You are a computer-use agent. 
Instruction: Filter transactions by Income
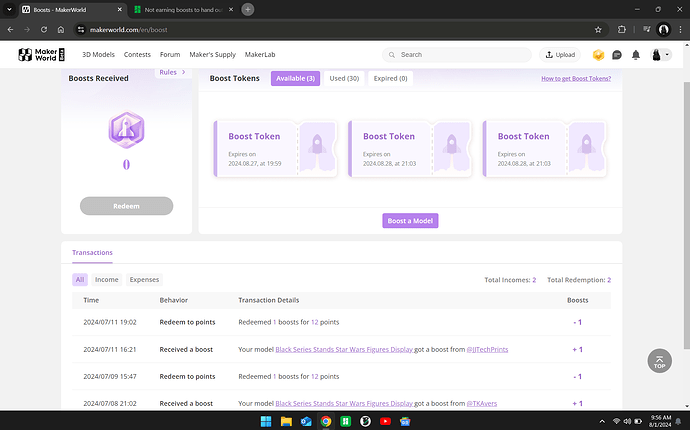coord(106,279)
